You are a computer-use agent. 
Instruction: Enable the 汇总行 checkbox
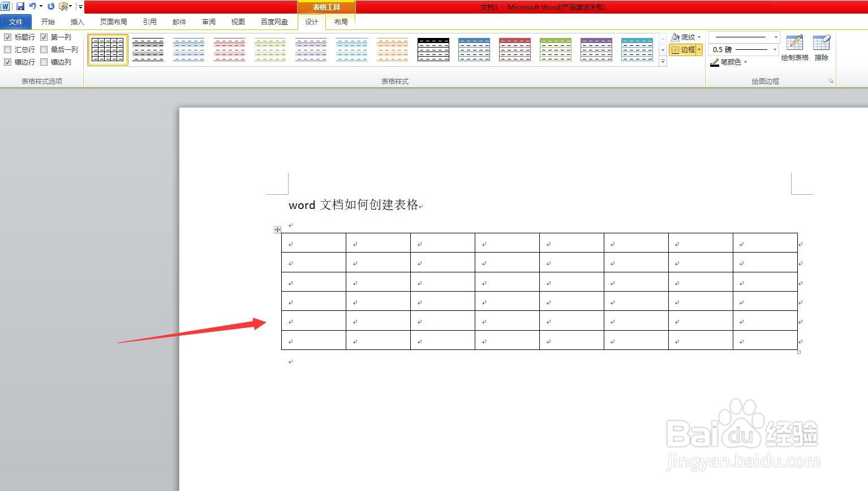(8, 50)
